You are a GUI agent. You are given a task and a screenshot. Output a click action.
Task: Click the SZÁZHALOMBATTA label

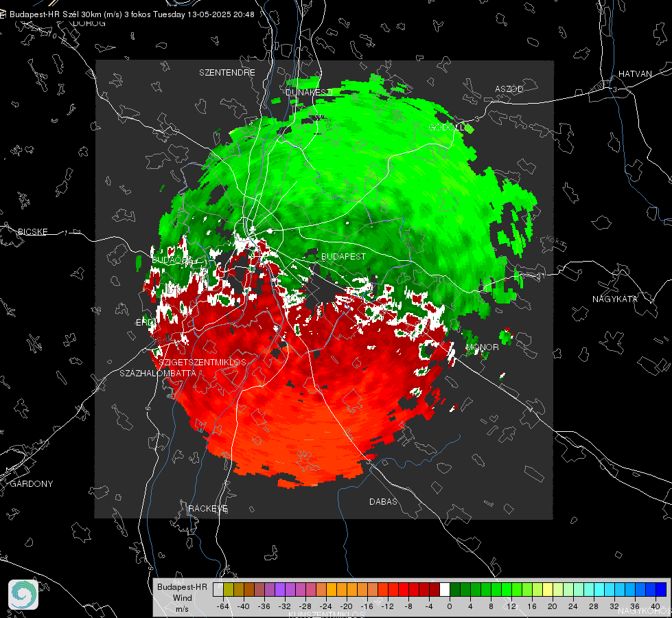click(x=158, y=373)
